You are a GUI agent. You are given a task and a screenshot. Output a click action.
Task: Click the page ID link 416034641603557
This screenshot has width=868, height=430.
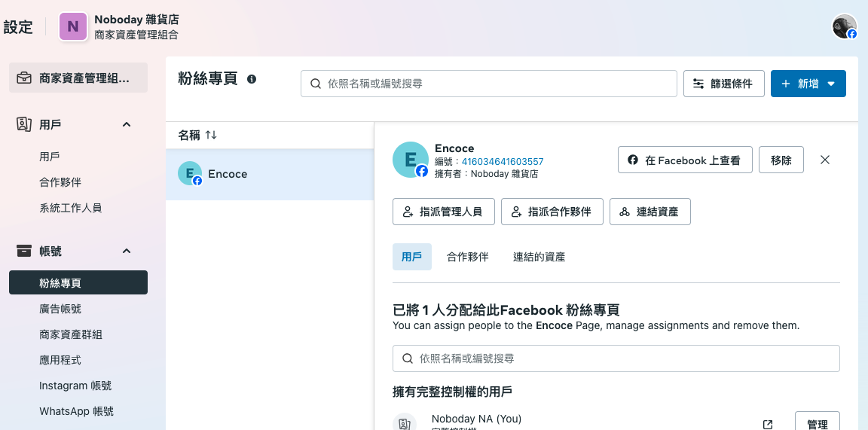(503, 162)
